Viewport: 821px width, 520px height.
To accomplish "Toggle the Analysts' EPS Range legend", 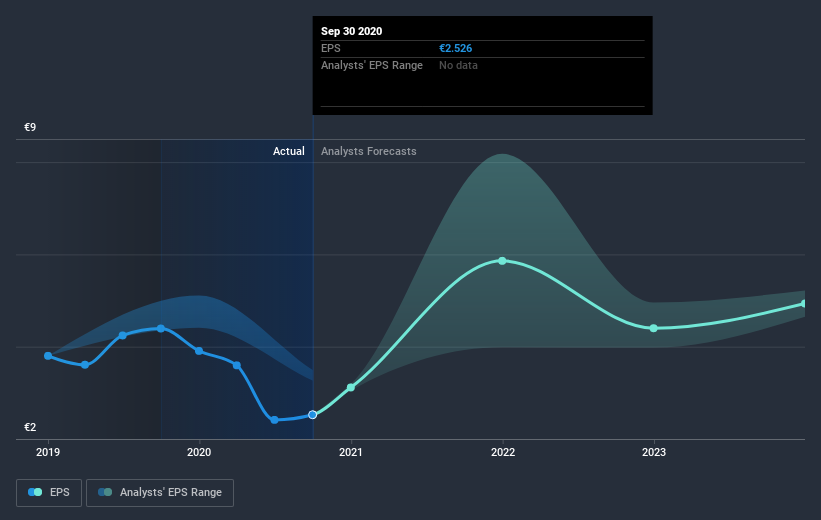I will pos(160,492).
